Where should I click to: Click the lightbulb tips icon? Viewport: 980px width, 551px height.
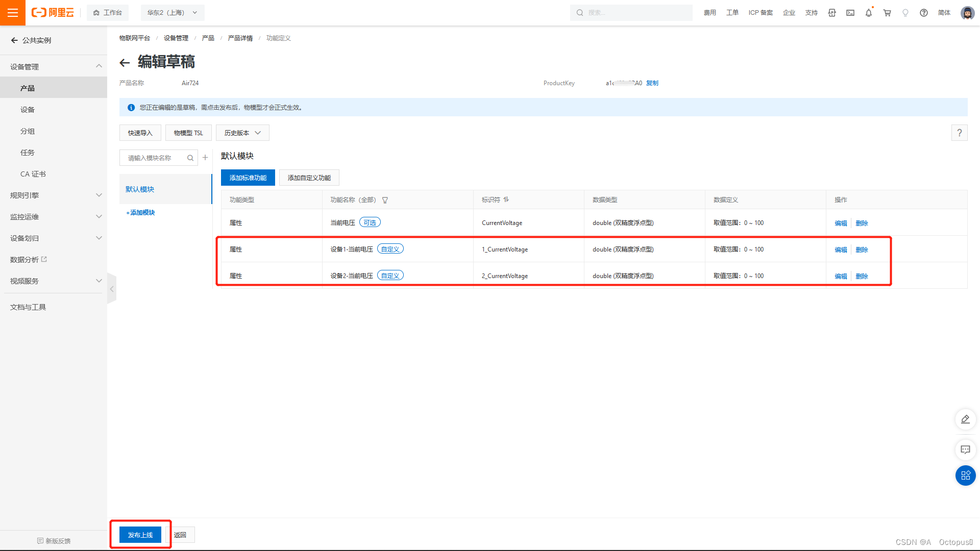pos(905,13)
